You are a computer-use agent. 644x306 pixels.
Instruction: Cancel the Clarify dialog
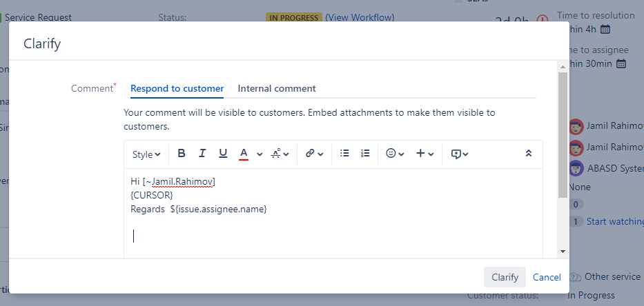coord(547,277)
